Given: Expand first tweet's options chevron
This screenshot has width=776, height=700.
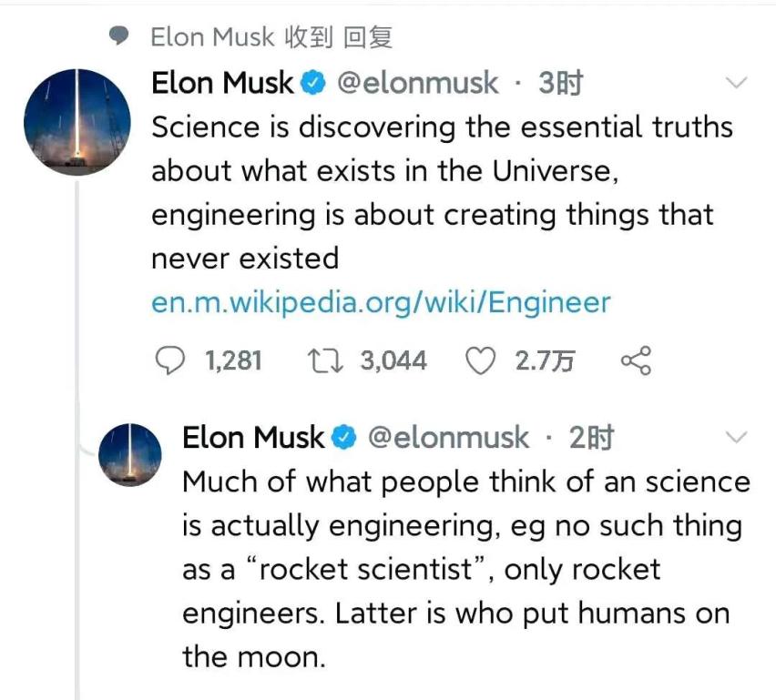Looking at the screenshot, I should pos(736,82).
